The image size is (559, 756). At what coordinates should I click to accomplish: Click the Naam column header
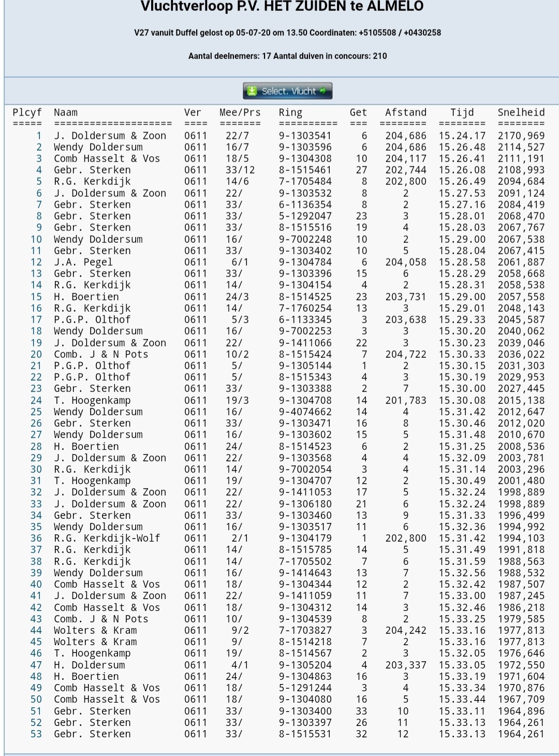click(x=66, y=112)
